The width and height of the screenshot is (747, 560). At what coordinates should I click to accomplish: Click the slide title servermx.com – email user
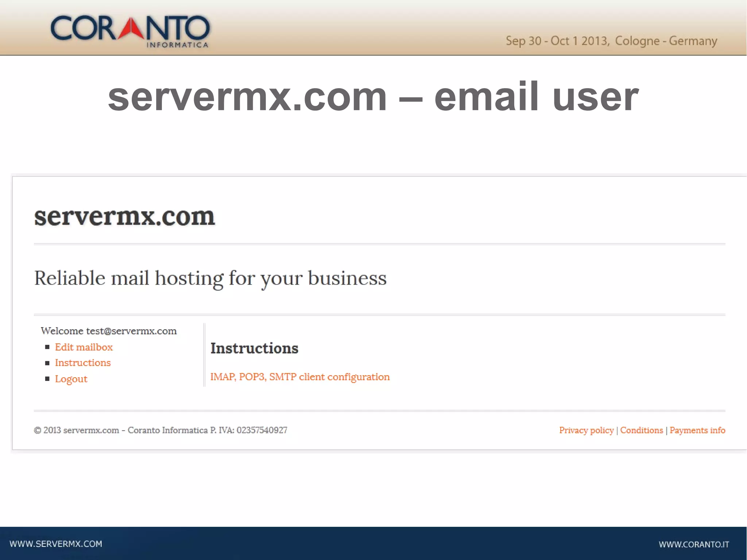(x=373, y=96)
